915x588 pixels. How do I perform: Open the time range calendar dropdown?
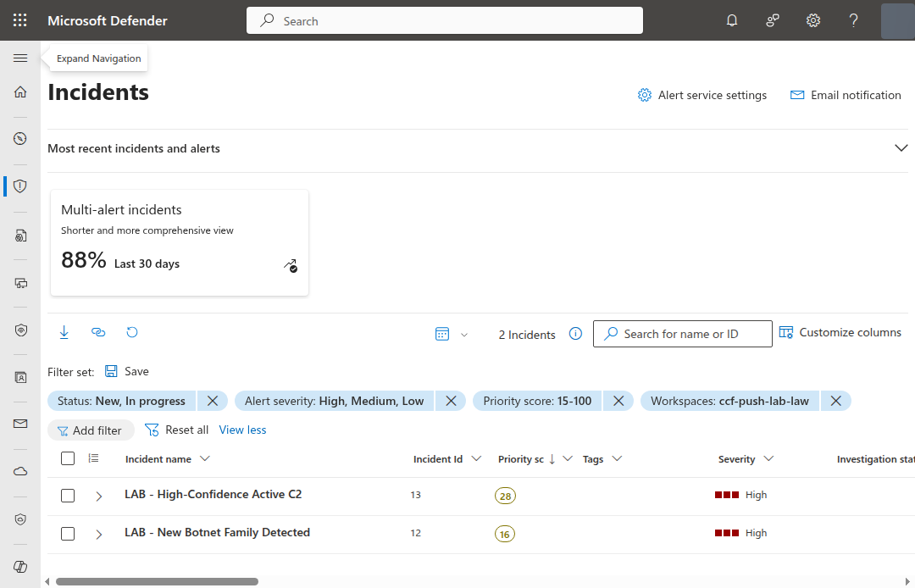coord(449,334)
